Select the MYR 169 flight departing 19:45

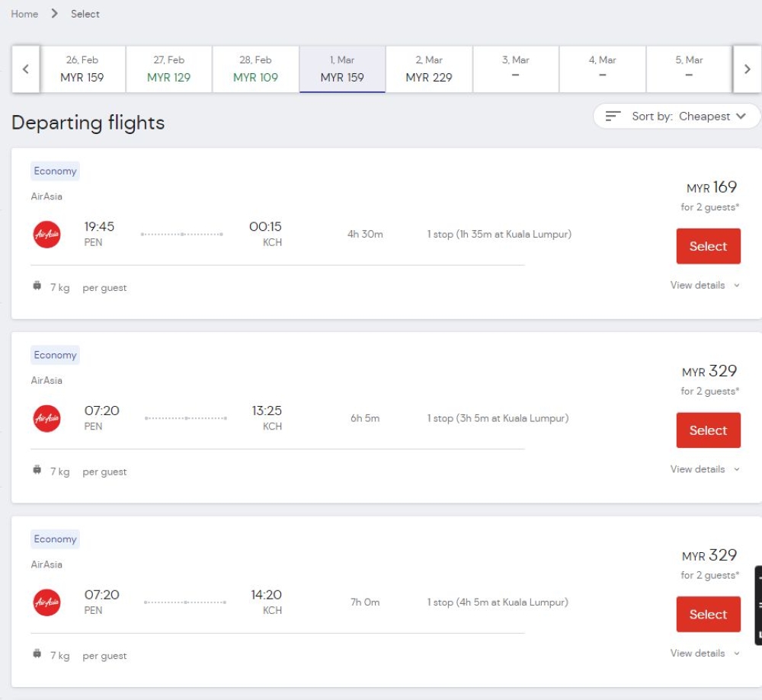[x=708, y=246]
